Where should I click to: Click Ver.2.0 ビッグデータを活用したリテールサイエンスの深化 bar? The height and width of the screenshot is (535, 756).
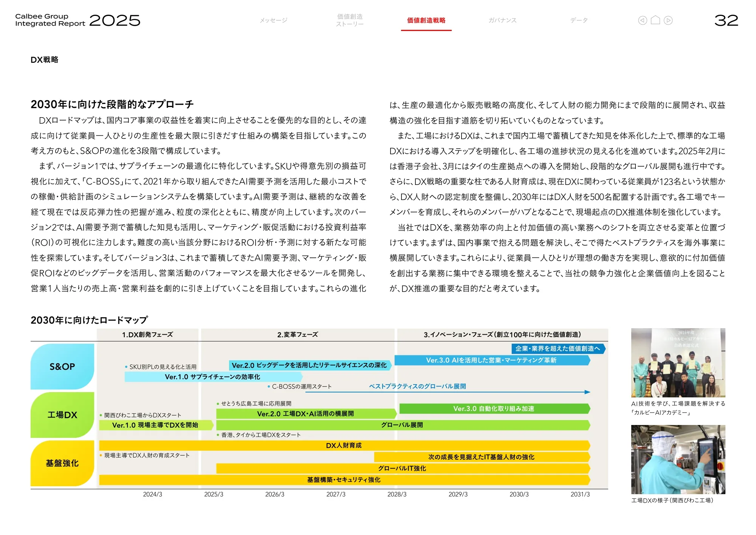pos(310,365)
